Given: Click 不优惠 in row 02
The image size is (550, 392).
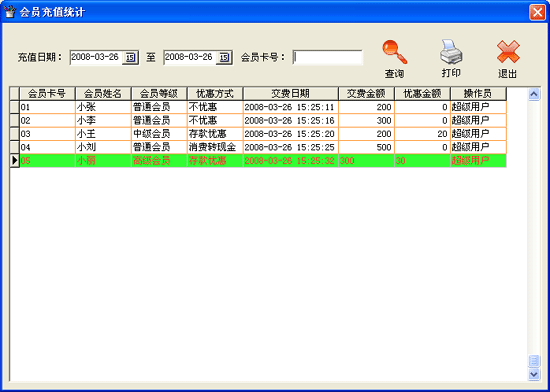Looking at the screenshot, I should tap(215, 121).
